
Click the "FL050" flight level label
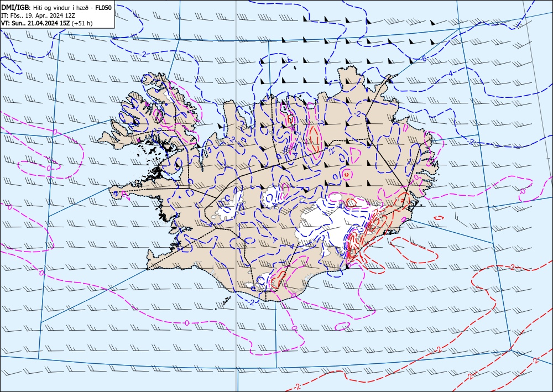point(104,7)
